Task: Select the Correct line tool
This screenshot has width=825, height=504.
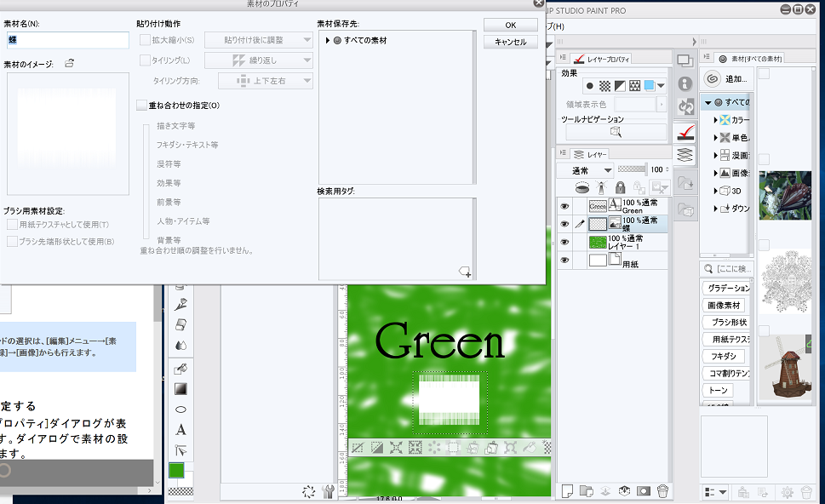Action: [x=180, y=450]
